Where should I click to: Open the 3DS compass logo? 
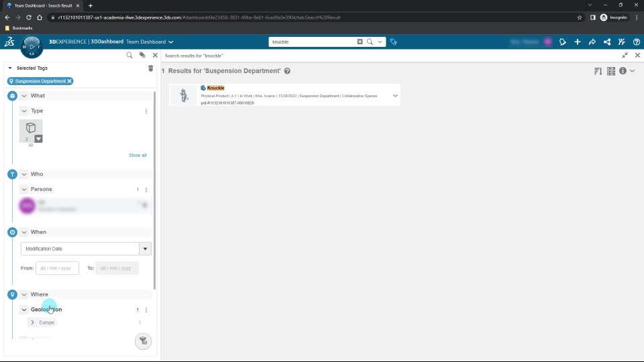point(9,42)
